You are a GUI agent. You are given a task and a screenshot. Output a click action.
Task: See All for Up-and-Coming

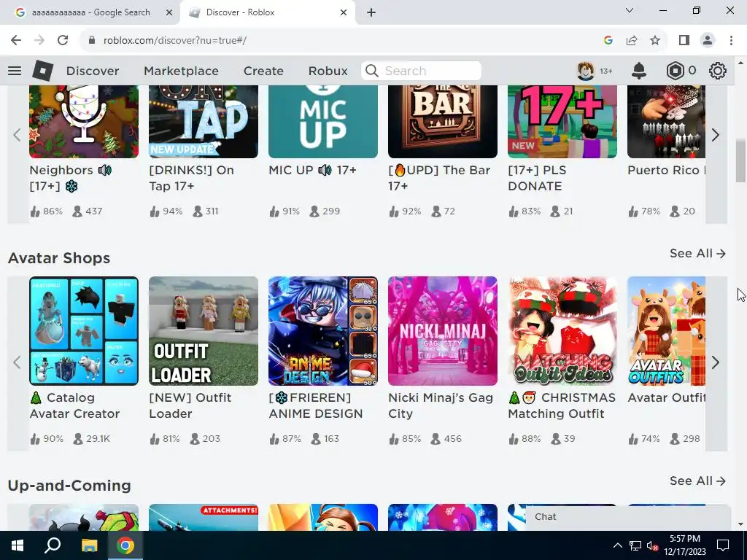click(x=697, y=481)
